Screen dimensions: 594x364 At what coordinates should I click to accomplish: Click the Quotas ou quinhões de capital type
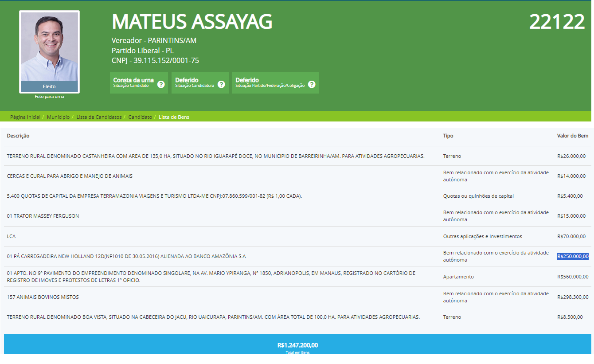478,196
